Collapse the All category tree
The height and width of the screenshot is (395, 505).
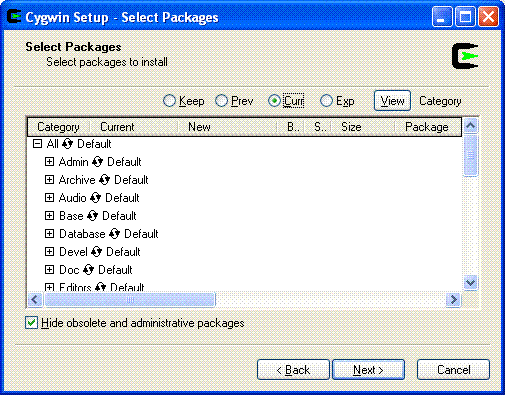[37, 144]
